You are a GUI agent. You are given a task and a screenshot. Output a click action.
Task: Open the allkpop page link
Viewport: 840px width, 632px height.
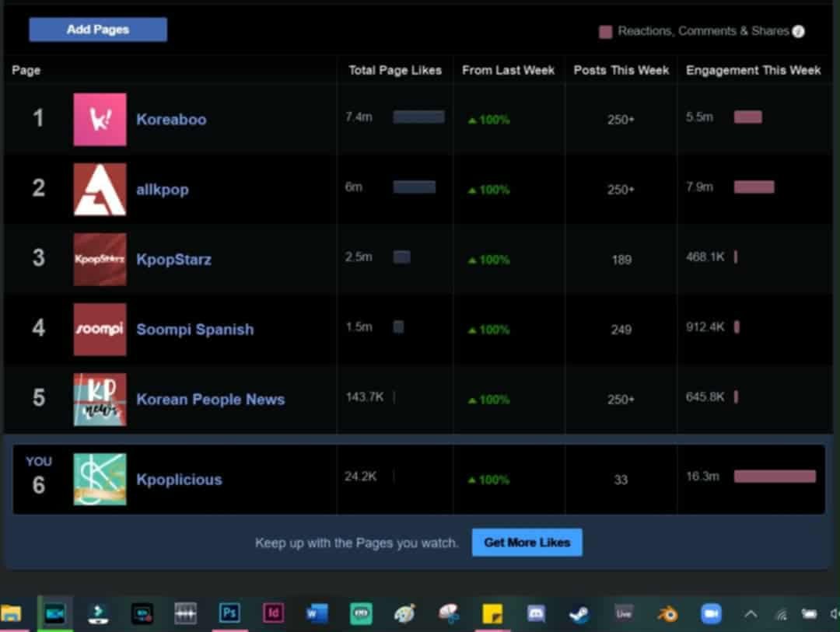163,190
